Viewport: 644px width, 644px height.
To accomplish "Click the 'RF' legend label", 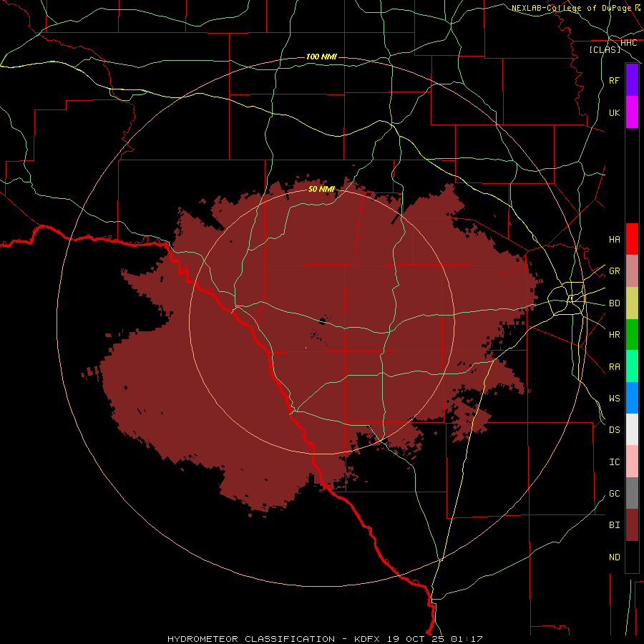I will point(615,81).
